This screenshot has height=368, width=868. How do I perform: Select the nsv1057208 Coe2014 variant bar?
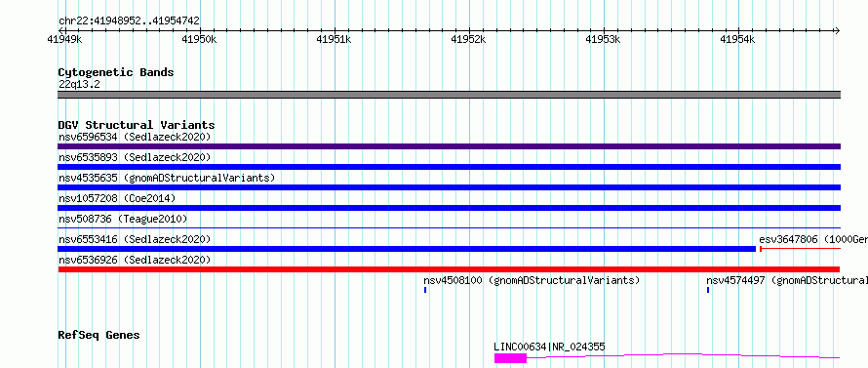(449, 208)
